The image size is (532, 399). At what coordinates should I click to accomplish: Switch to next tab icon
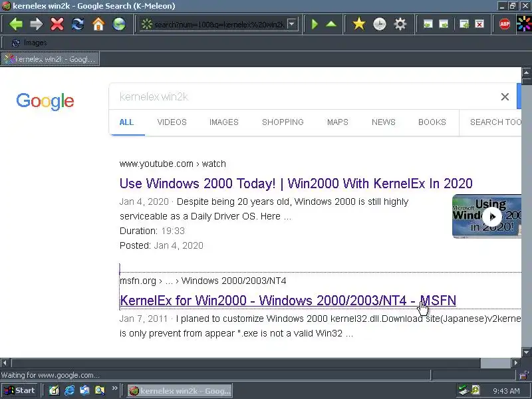coord(444,24)
